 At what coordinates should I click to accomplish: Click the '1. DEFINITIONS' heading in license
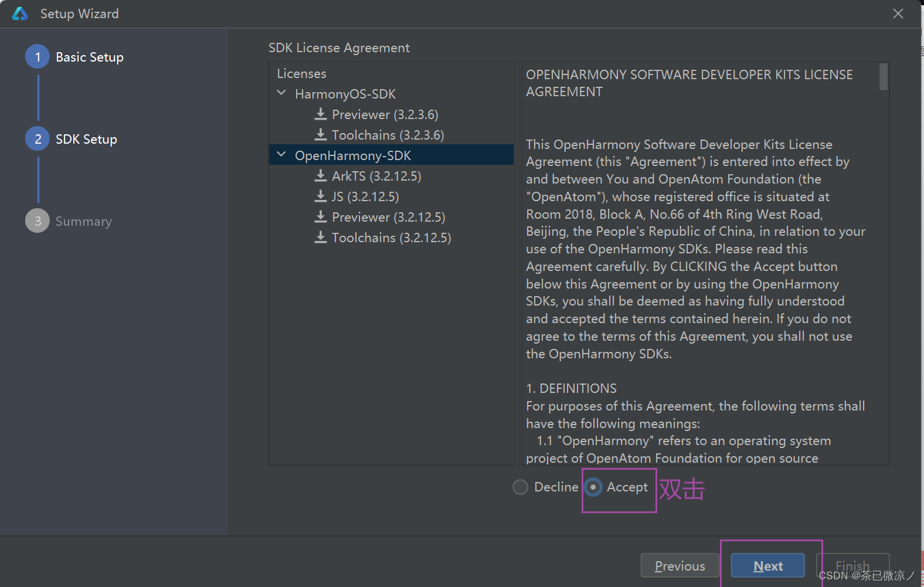point(572,388)
